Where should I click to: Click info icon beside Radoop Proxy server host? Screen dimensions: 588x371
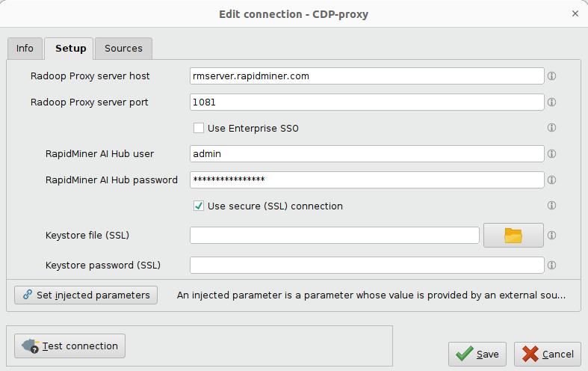point(552,76)
